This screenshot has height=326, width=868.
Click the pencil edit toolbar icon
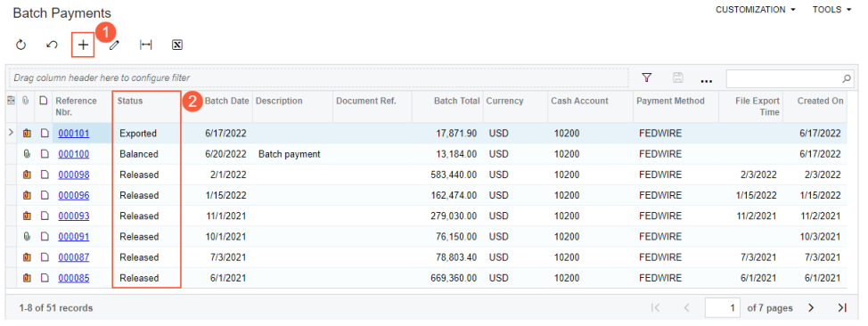pos(114,45)
